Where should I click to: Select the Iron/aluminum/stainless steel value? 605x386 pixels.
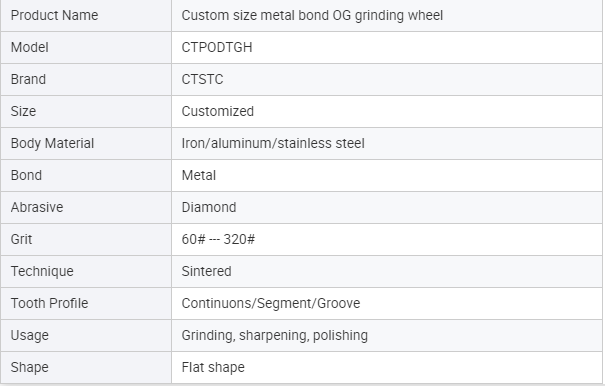coord(273,144)
